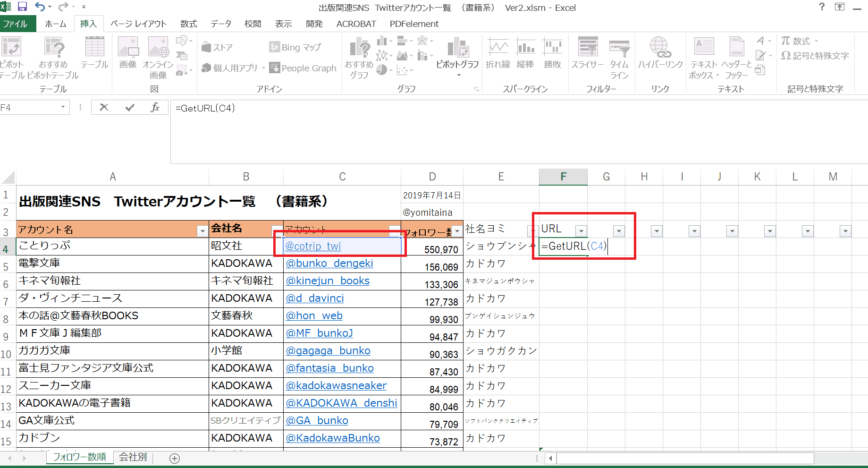Click the Select All corner triangle
This screenshot has height=468, width=868.
(8, 178)
